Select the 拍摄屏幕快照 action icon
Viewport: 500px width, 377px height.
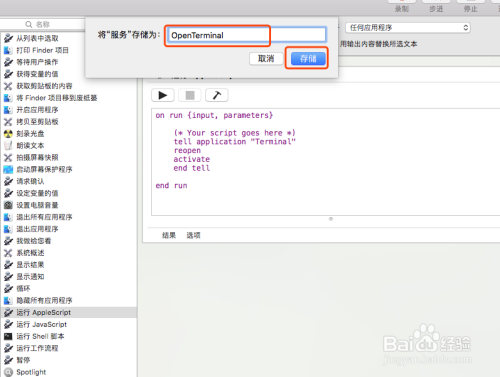pos(8,157)
